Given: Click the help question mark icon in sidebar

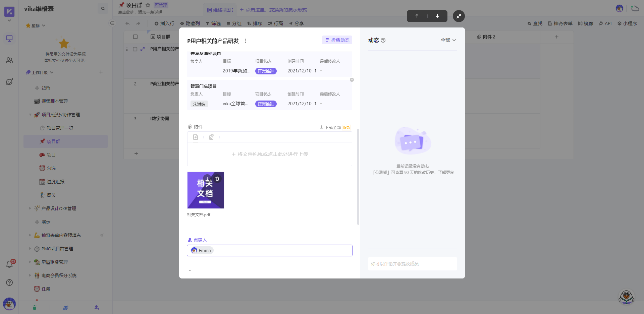Looking at the screenshot, I should tap(9, 282).
